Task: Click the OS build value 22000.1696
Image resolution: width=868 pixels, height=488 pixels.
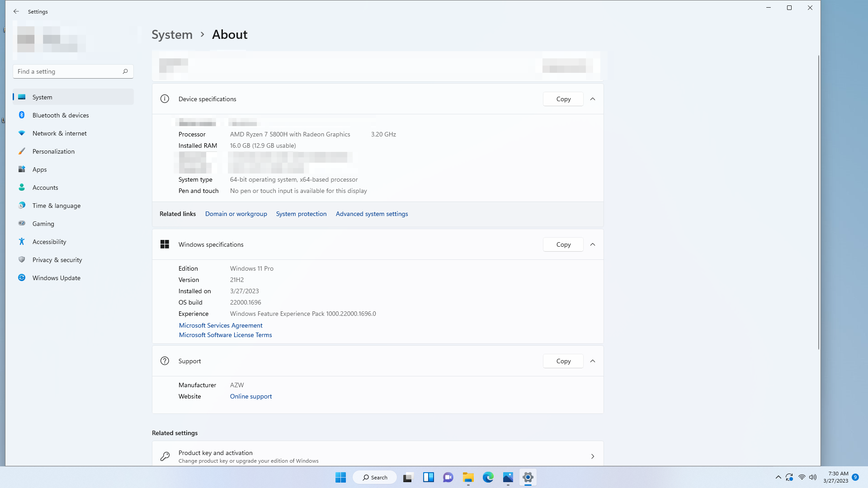Action: 245,302
